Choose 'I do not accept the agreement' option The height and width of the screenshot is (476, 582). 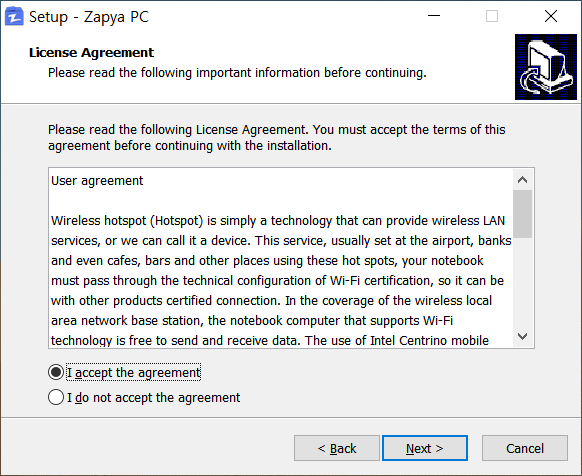click(56, 397)
